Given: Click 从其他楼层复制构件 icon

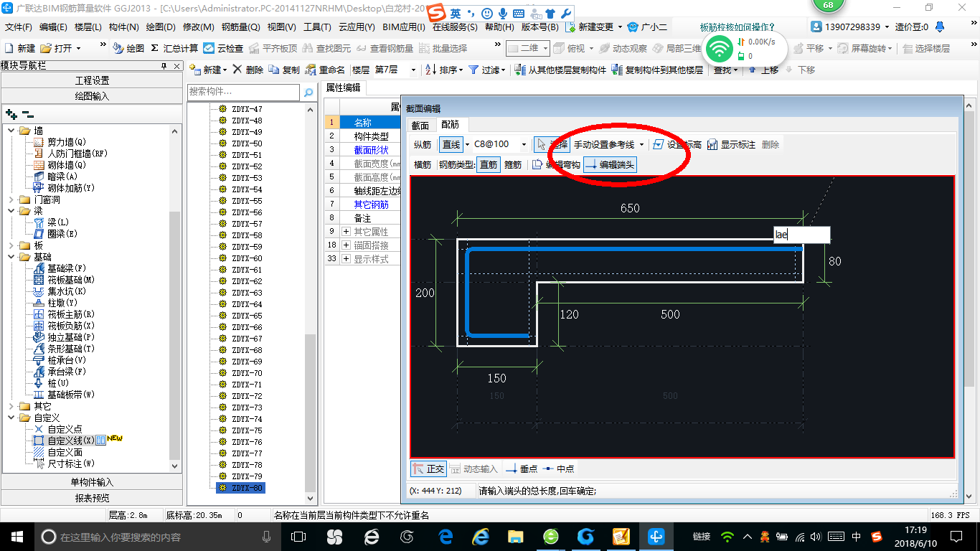Looking at the screenshot, I should pos(522,70).
